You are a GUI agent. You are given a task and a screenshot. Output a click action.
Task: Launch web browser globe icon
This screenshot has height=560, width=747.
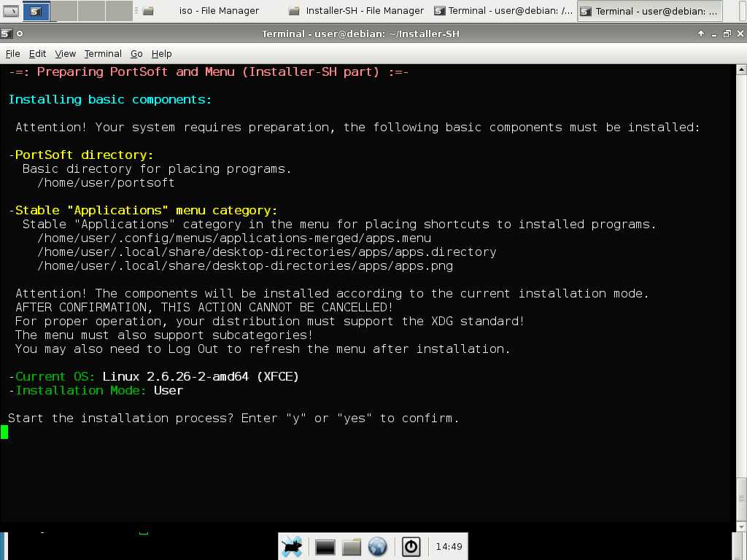[x=377, y=547]
